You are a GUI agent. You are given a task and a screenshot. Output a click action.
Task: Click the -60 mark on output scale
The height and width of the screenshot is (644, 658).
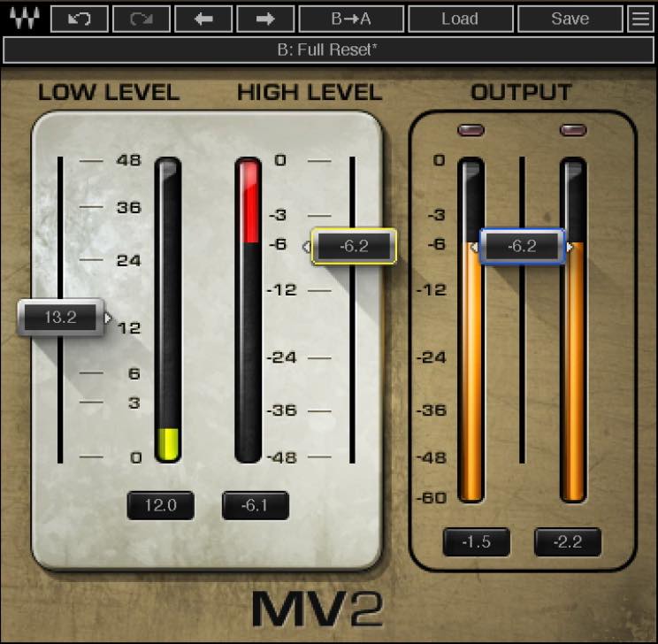pos(432,498)
